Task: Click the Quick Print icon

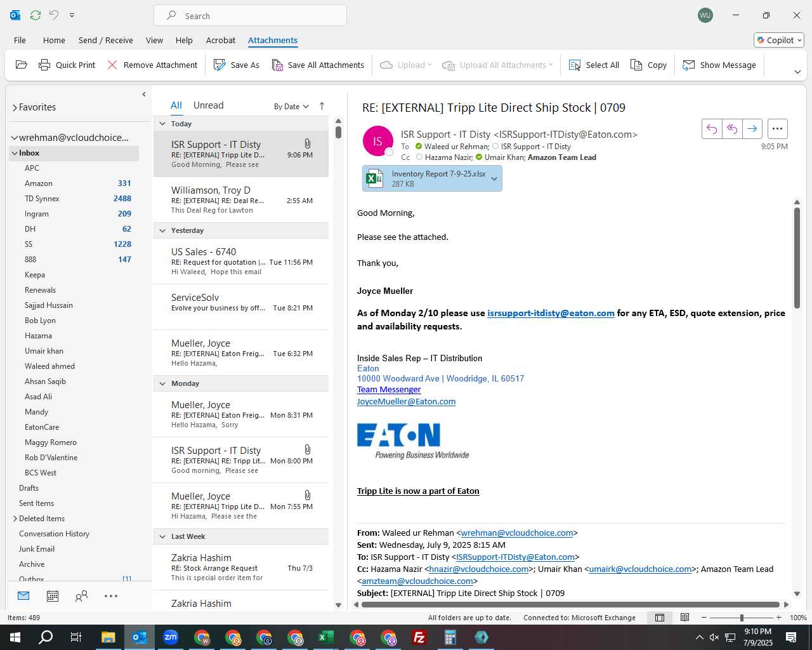Action: pyautogui.click(x=44, y=65)
